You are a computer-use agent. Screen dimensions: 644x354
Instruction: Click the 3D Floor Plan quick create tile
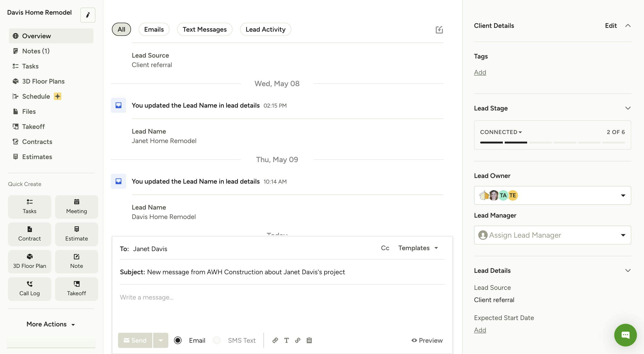(x=30, y=261)
